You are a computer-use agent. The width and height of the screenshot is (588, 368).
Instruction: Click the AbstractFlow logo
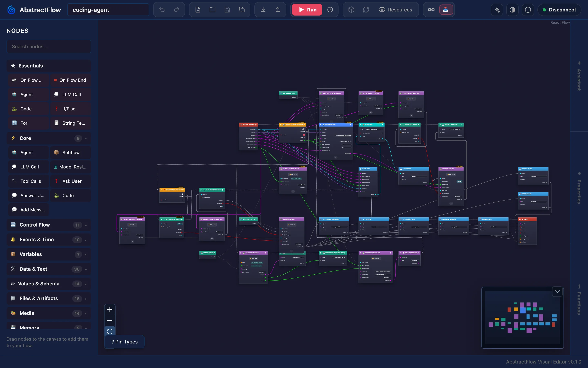(11, 10)
